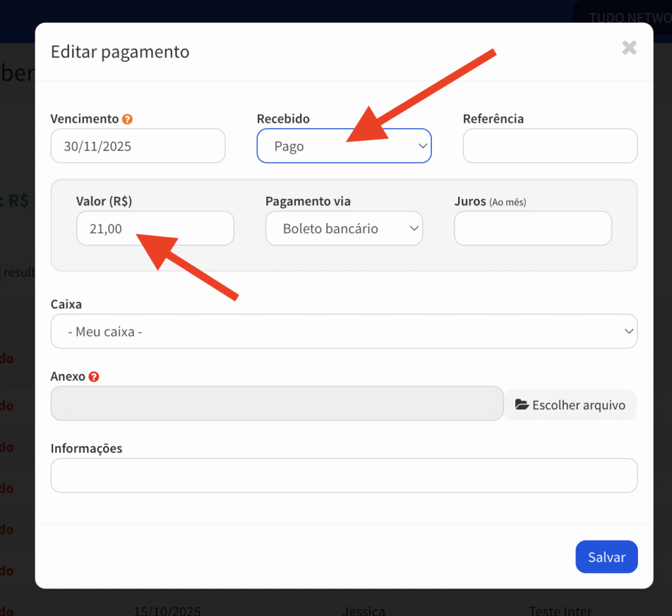Click the orange help icon beside Vencimento
This screenshot has width=672, height=616.
click(x=127, y=119)
